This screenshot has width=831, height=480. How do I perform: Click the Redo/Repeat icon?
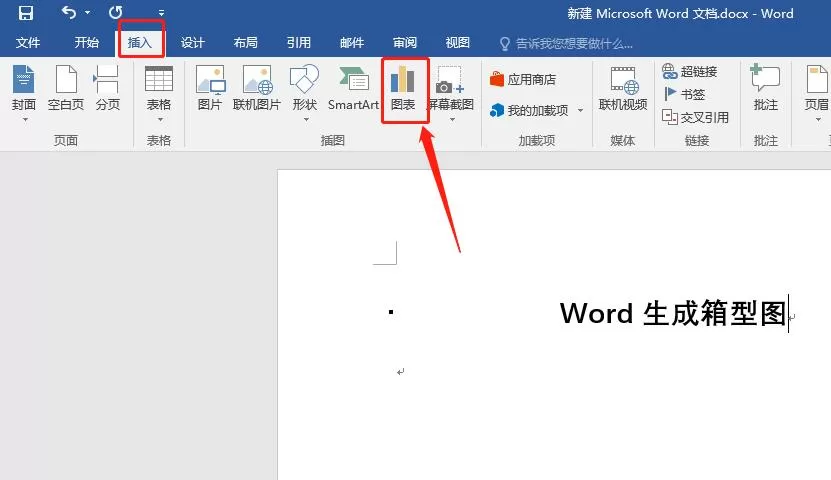tap(116, 12)
